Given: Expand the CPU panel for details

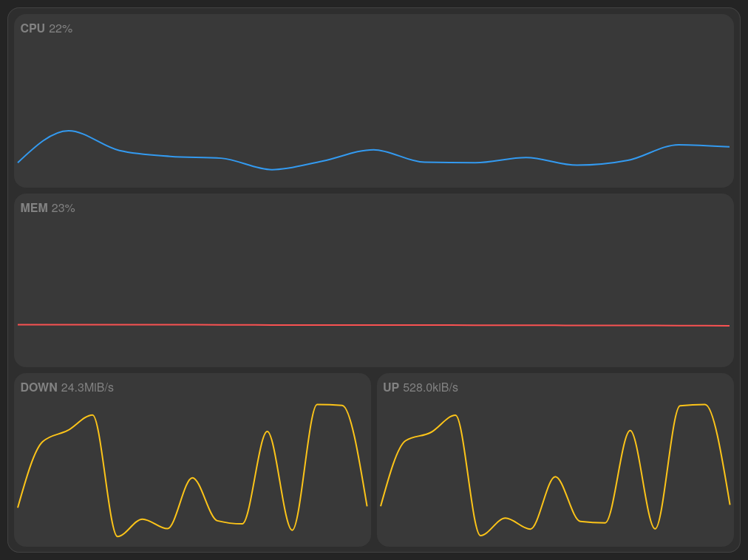Looking at the screenshot, I should pyautogui.click(x=373, y=100).
